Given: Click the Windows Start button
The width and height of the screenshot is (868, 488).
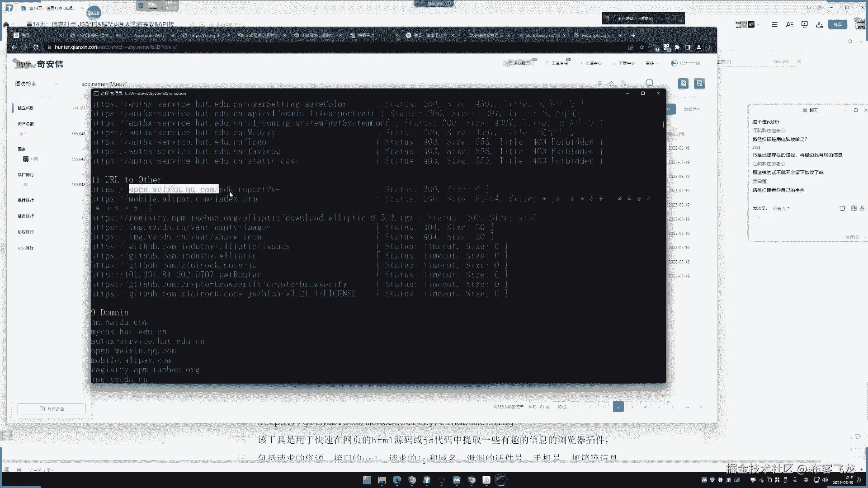Looking at the screenshot, I should click(x=367, y=480).
